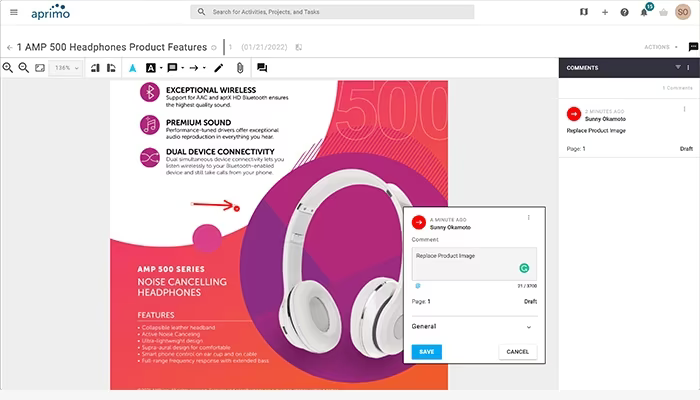Image resolution: width=700 pixels, height=400 pixels.
Task: Select the text annotation A tool
Action: click(150, 68)
